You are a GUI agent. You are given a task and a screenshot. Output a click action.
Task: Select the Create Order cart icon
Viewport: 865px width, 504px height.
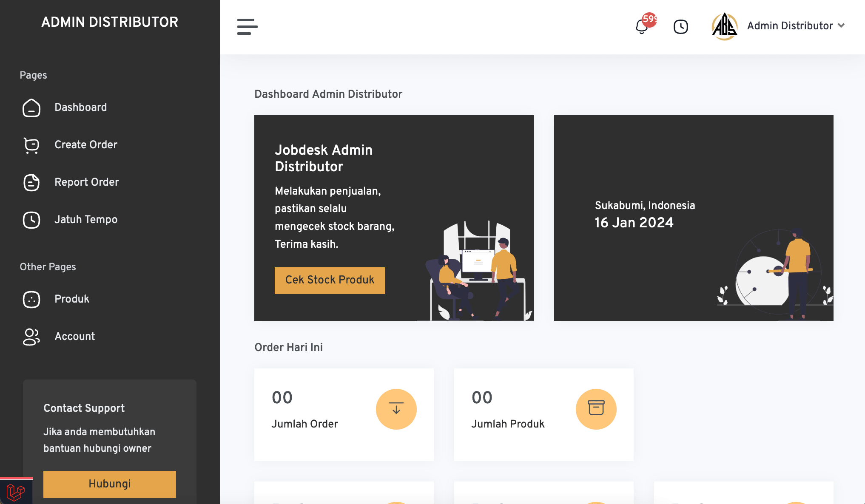point(31,146)
